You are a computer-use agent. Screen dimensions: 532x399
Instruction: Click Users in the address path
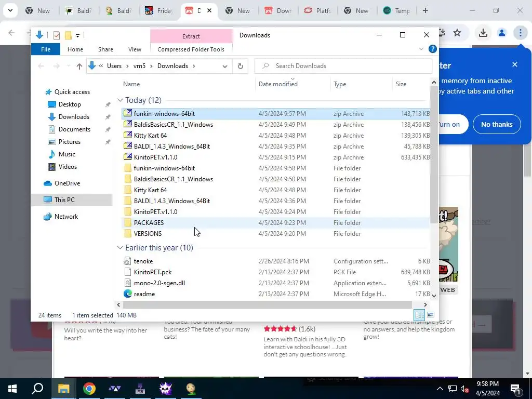pos(114,66)
